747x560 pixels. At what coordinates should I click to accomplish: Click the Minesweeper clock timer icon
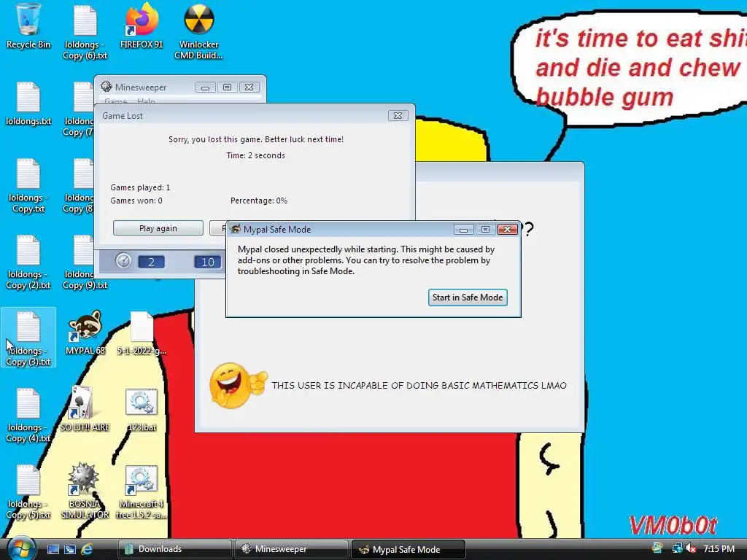[123, 260]
